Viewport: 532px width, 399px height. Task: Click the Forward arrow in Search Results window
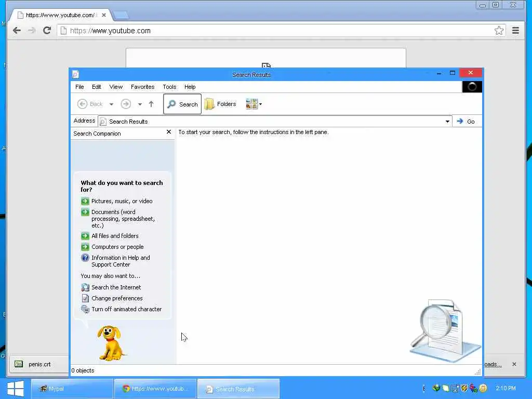(126, 104)
